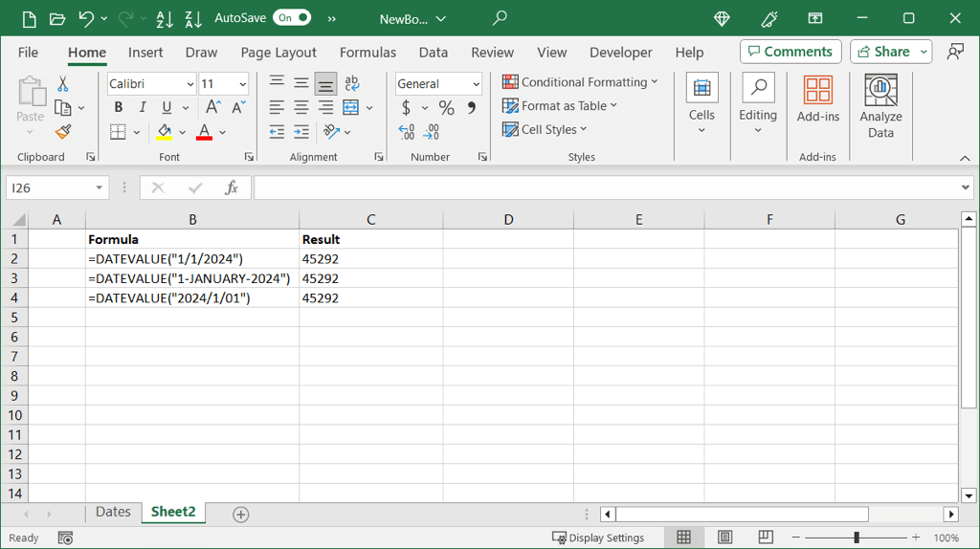Image resolution: width=980 pixels, height=549 pixels.
Task: Click the Add-ins icon
Action: pos(817,100)
